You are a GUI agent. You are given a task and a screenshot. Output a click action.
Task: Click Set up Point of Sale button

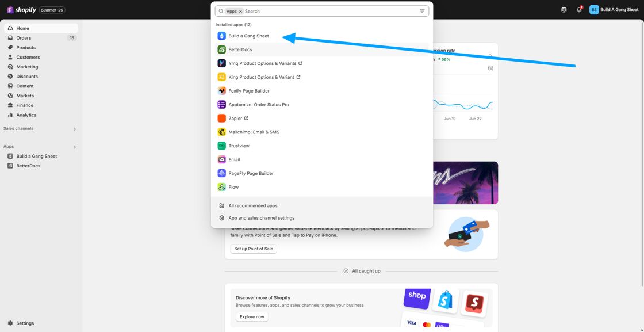pyautogui.click(x=254, y=249)
